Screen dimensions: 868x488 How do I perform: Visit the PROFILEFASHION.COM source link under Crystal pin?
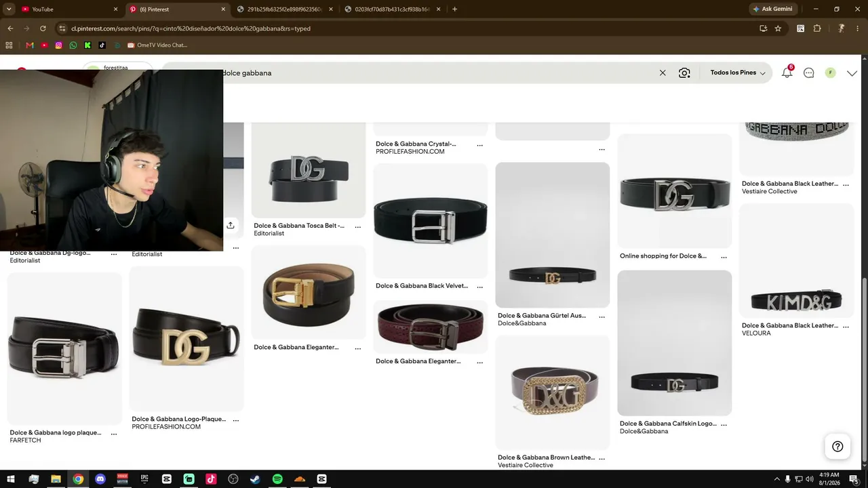point(410,152)
